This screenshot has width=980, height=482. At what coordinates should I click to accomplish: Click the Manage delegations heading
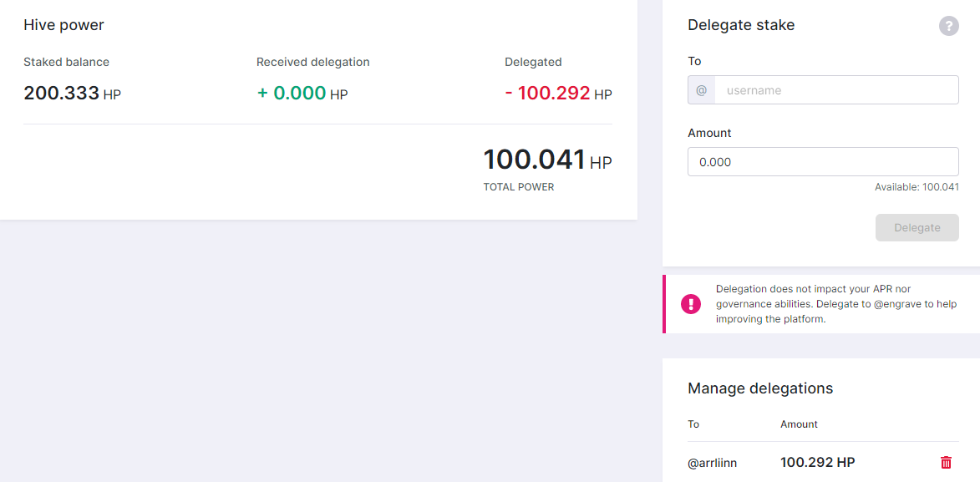760,388
